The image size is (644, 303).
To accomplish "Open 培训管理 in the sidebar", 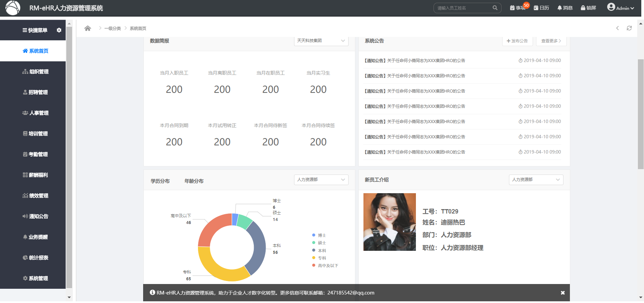I will [x=33, y=134].
